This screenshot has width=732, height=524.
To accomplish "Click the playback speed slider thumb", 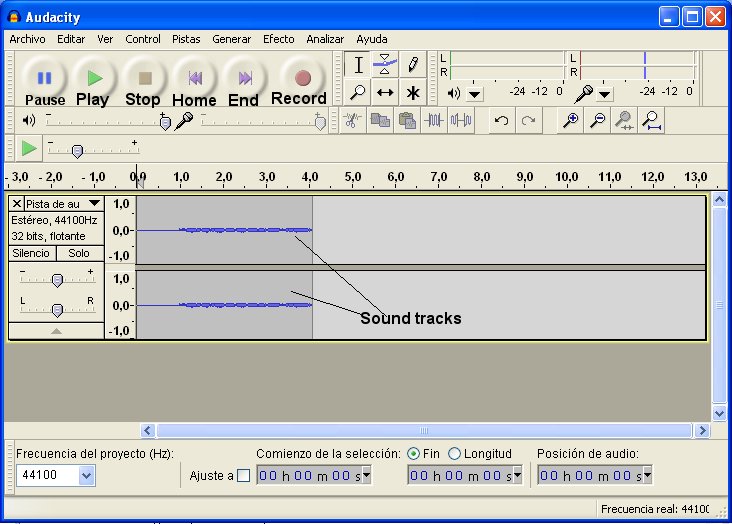I will click(x=77, y=151).
